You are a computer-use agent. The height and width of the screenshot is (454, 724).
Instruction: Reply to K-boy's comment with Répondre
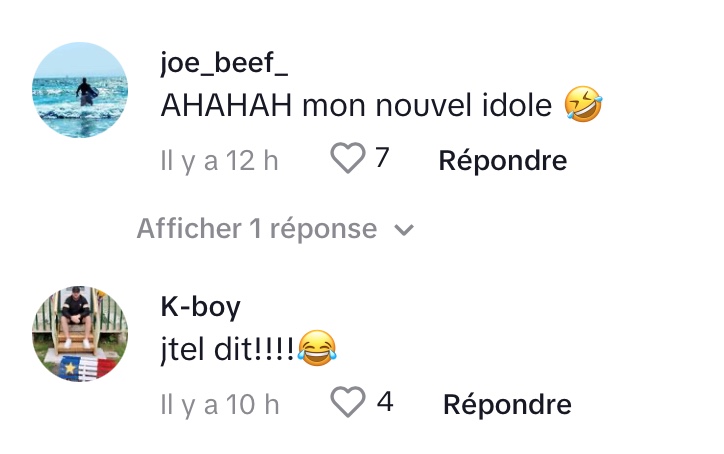507,404
